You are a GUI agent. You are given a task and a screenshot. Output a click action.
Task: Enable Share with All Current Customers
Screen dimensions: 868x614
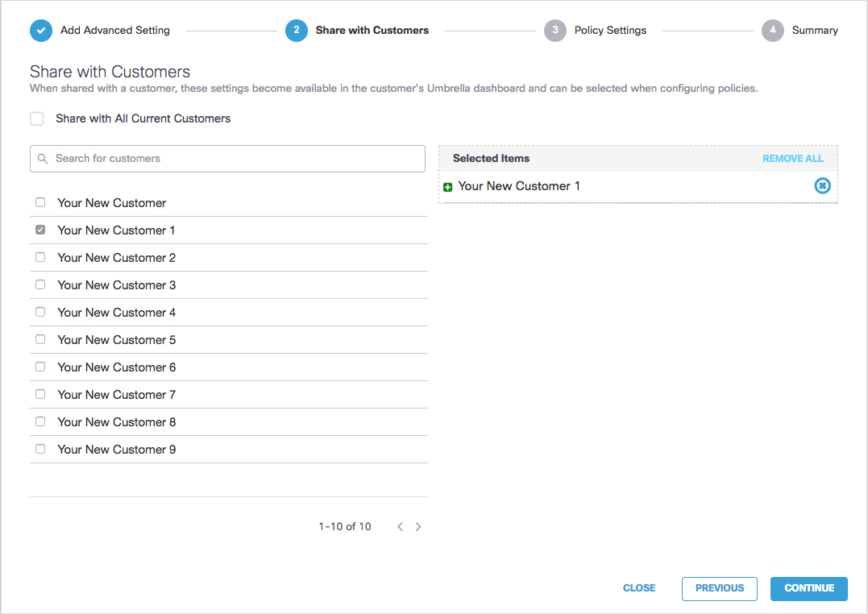36,118
